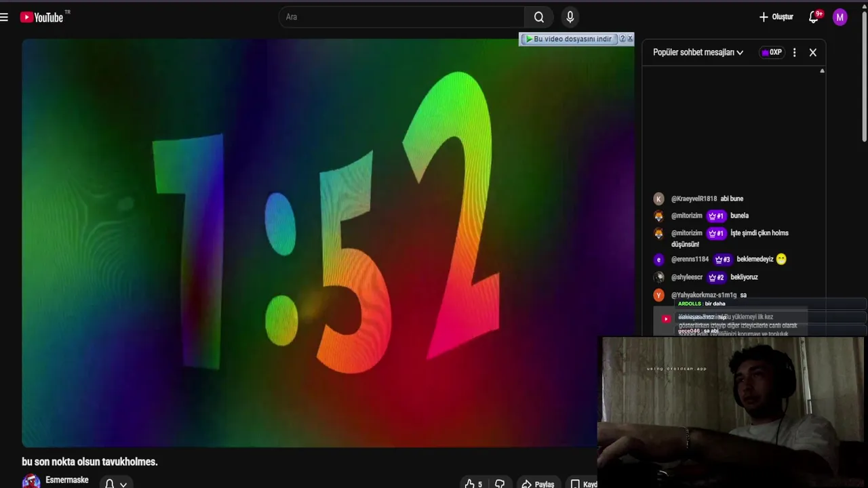This screenshot has height=488, width=868.
Task: Click username @KraeyvelR1818 in chat
Action: 694,199
